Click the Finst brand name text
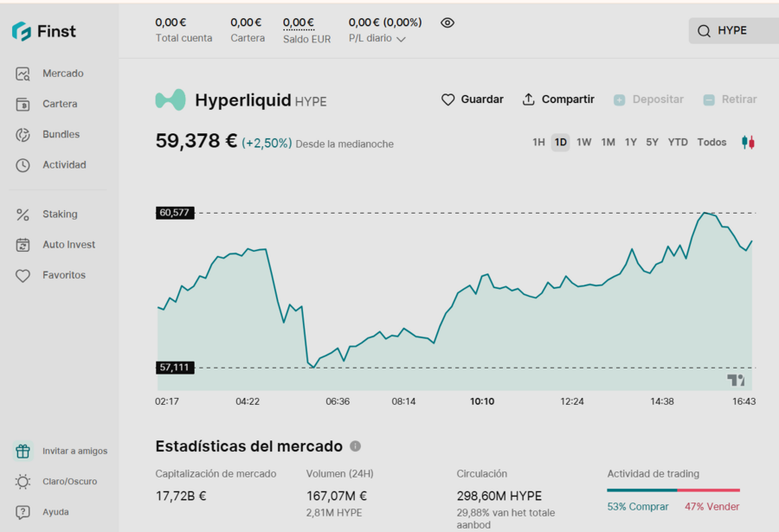The width and height of the screenshot is (779, 532). (x=56, y=31)
